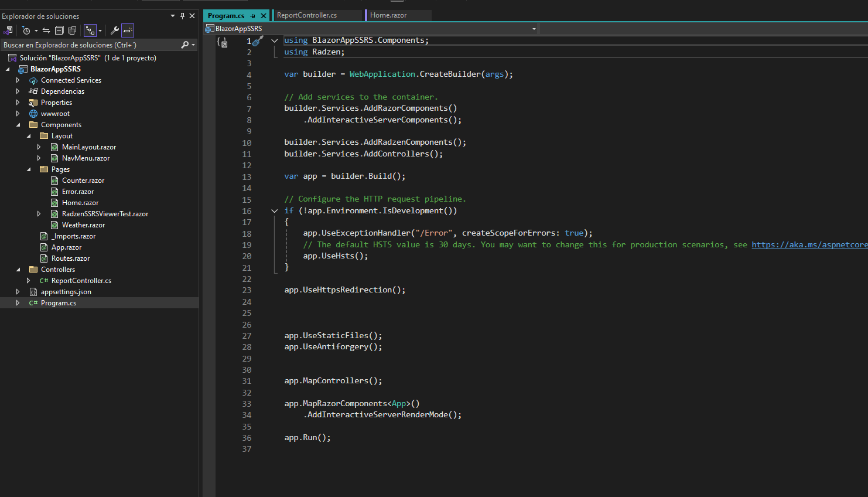
Task: Click the Solution Explorer search box
Action: click(x=88, y=45)
